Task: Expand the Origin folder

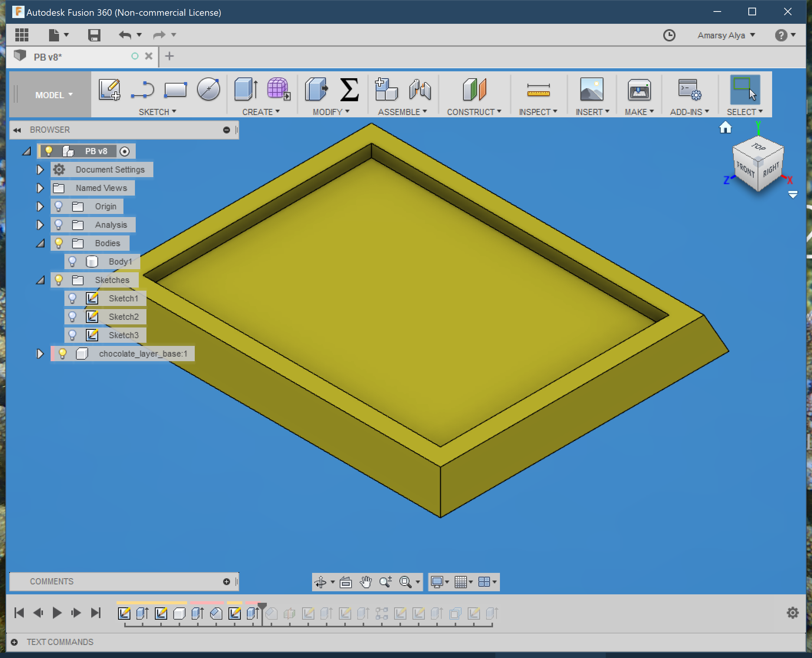Action: click(x=39, y=206)
